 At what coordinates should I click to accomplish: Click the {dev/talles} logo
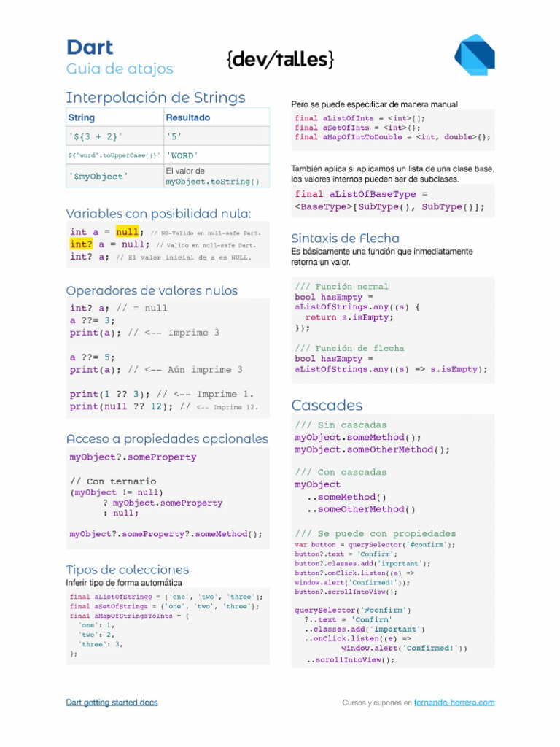pos(280,59)
